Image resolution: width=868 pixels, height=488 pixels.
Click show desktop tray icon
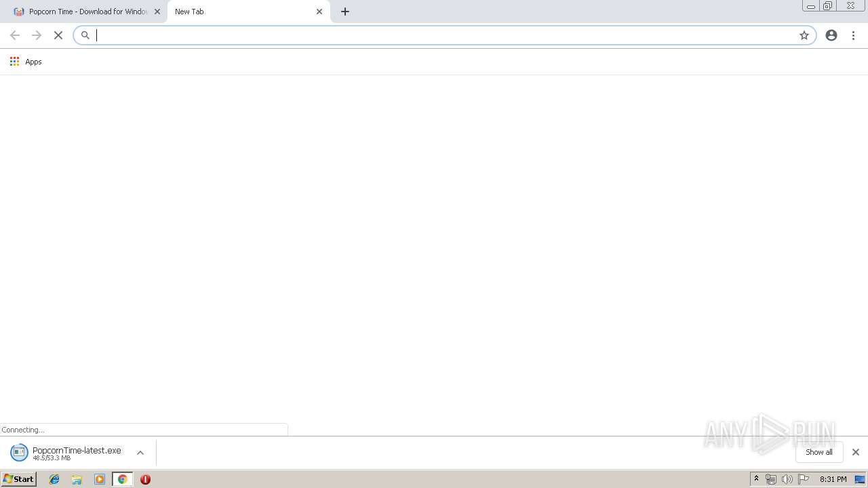tap(860, 479)
